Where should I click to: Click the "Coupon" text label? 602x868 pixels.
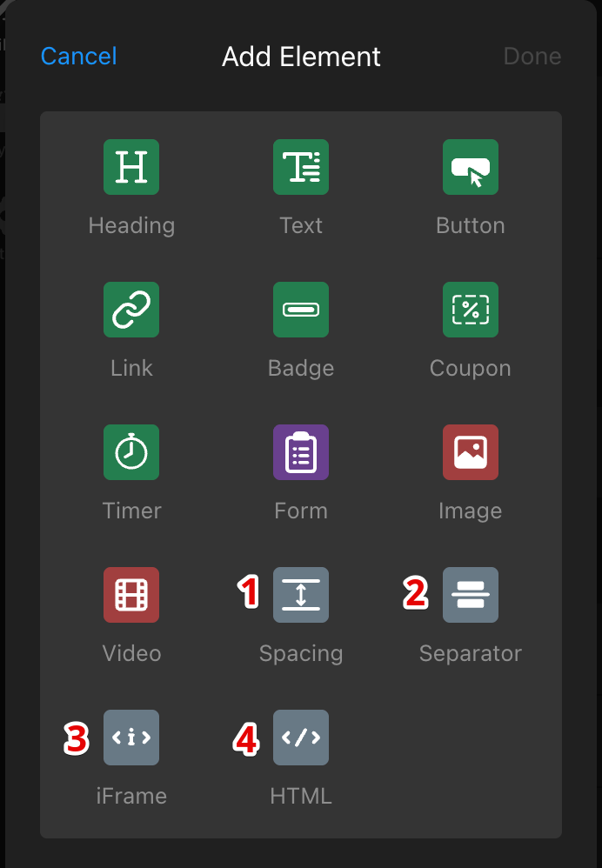coord(471,368)
